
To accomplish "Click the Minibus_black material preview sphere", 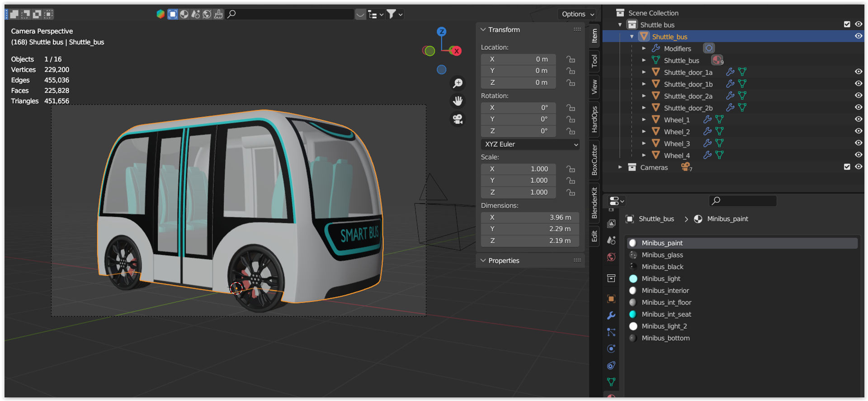I will pyautogui.click(x=633, y=267).
